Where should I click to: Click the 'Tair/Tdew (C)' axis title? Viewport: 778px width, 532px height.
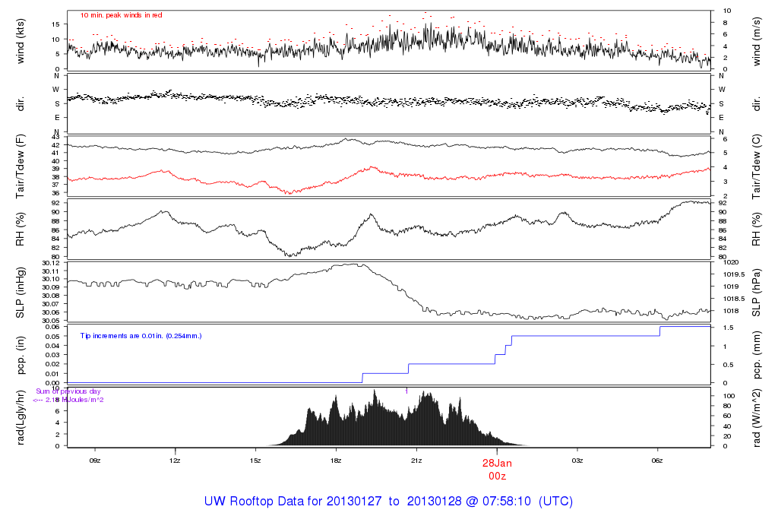[757, 166]
